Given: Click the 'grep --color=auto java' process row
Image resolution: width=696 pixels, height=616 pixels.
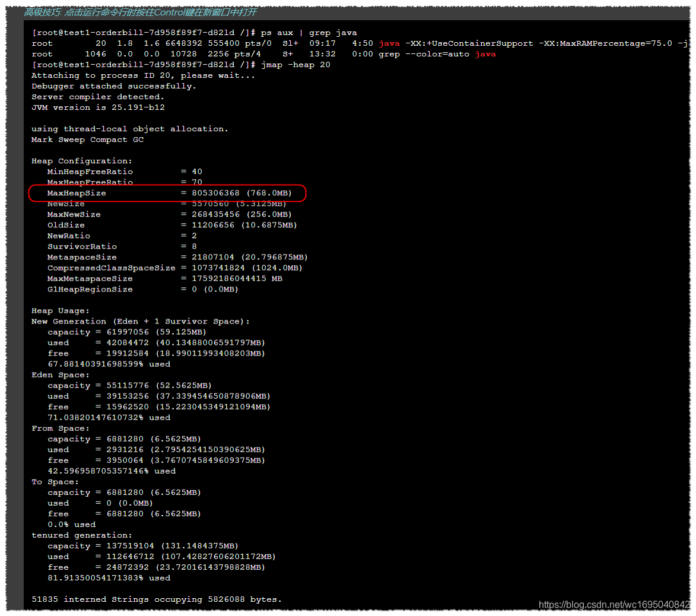Looking at the screenshot, I should 263,54.
